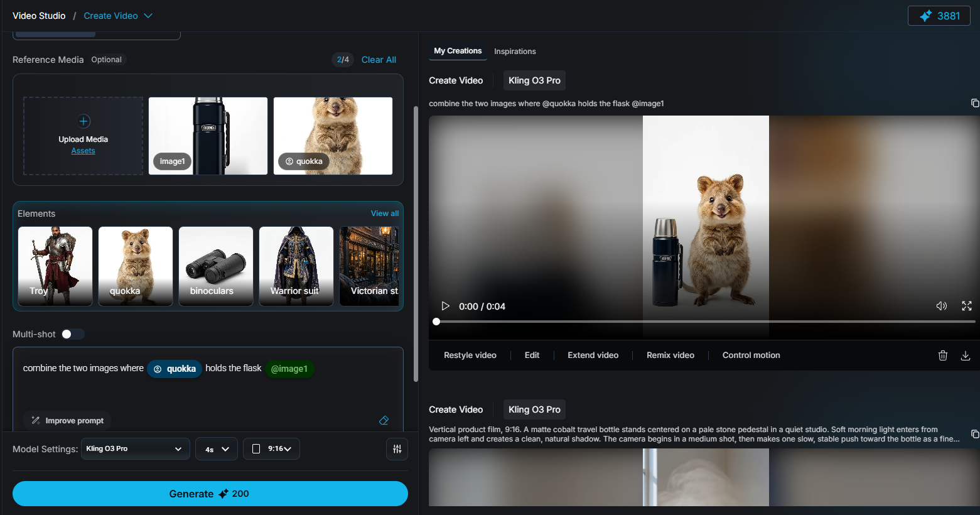Click Restyle video

point(470,355)
